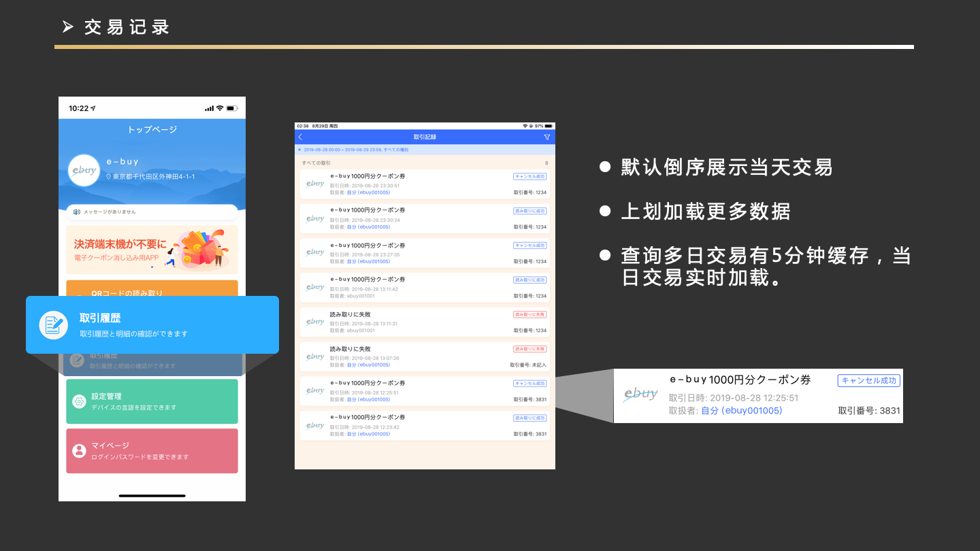Screen dimensions: 980x551
Task: Tap the speaker icon in message bar
Action: [77, 212]
